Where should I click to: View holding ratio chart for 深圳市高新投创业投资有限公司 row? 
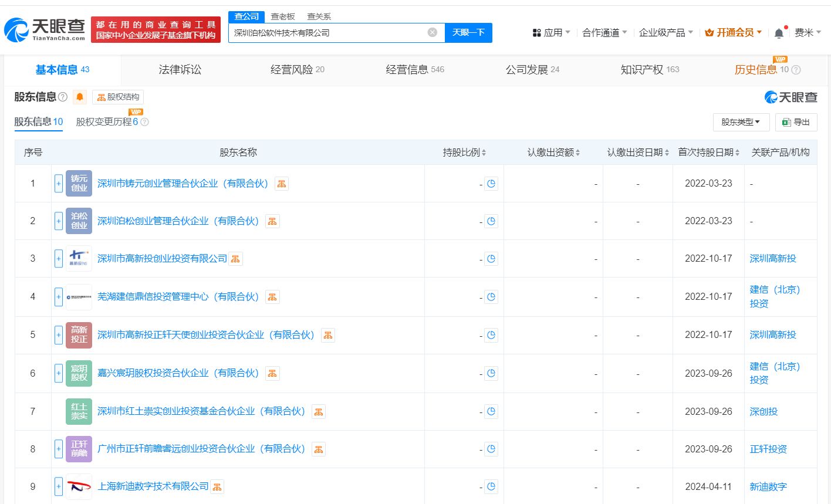pyautogui.click(x=491, y=259)
